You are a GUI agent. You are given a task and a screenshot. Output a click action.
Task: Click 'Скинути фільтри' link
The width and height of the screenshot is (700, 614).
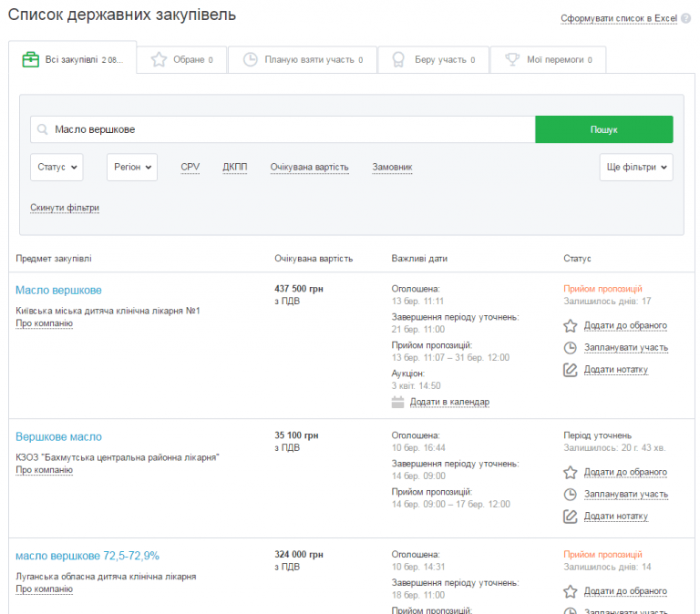(x=65, y=208)
